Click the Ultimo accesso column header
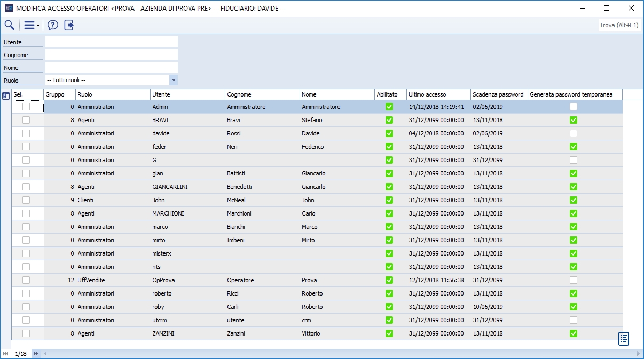Image resolution: width=644 pixels, height=359 pixels. (438, 94)
